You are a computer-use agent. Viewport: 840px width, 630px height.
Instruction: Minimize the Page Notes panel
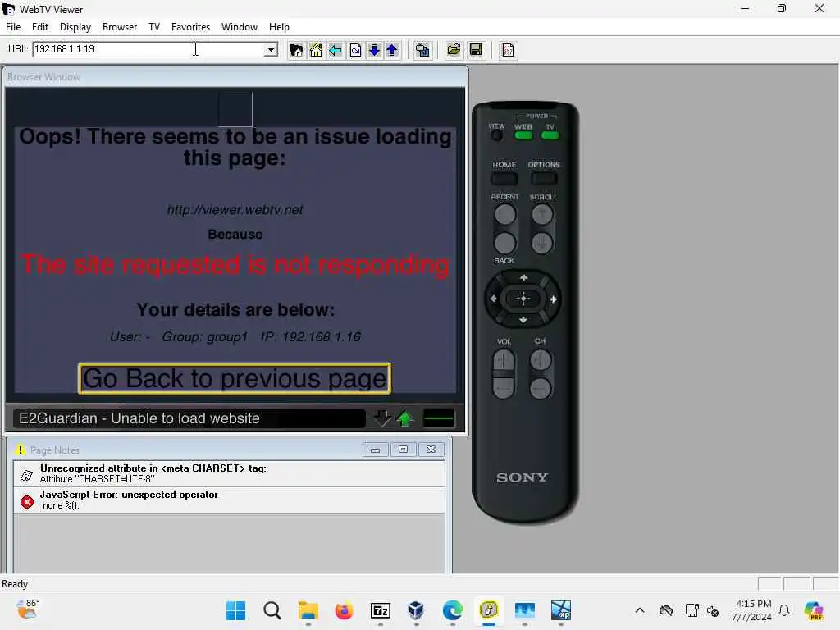coord(375,450)
